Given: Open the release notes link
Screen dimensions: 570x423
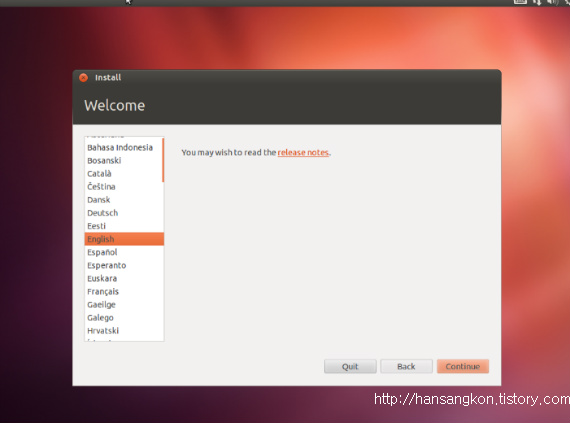Looking at the screenshot, I should (x=303, y=153).
